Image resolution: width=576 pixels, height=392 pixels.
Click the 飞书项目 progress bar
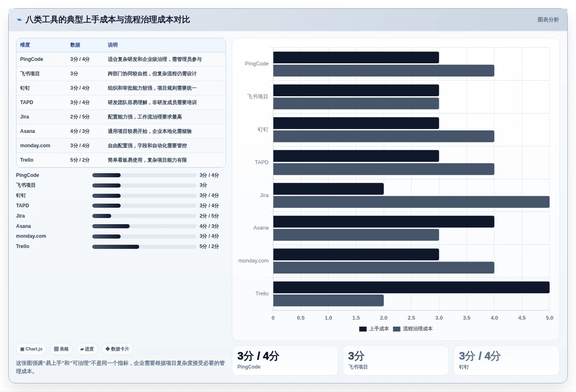[144, 186]
